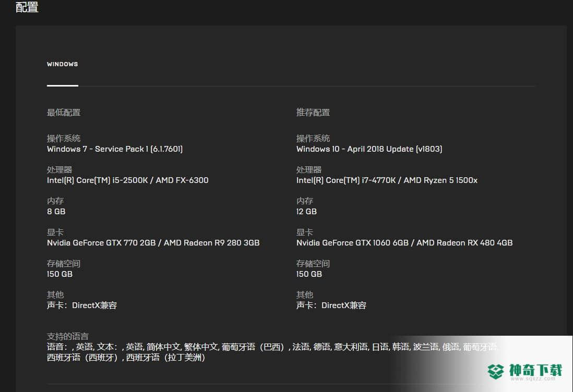Image resolution: width=573 pixels, height=392 pixels.
Task: Click the 操作系统 label under 最低配置
Action: (64, 138)
